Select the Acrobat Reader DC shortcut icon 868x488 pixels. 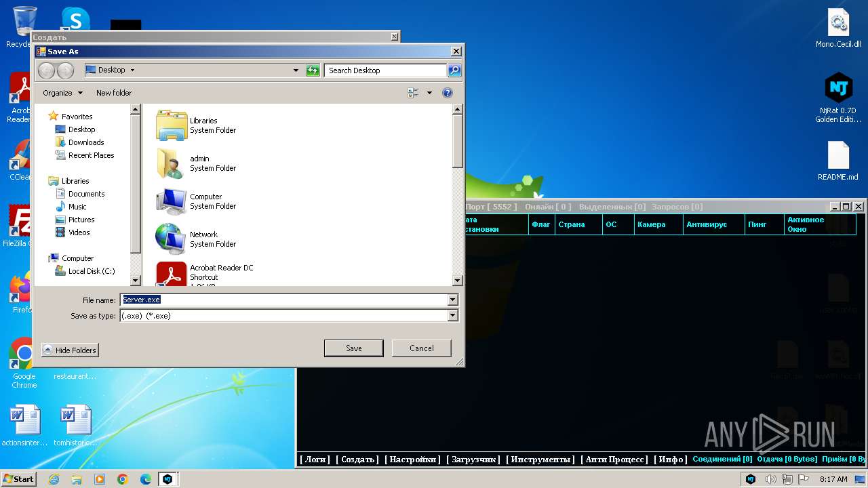pyautogui.click(x=172, y=274)
